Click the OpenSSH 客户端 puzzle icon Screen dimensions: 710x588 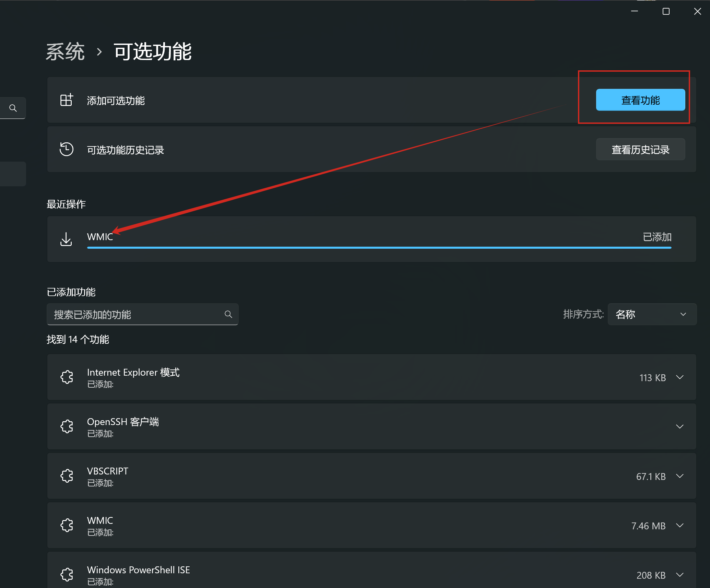pyautogui.click(x=67, y=426)
